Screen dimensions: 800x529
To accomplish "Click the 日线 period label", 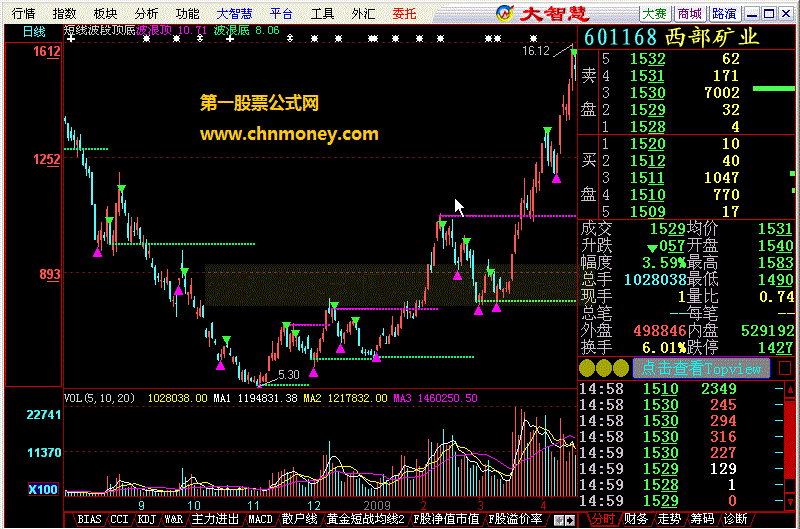I will (x=34, y=32).
